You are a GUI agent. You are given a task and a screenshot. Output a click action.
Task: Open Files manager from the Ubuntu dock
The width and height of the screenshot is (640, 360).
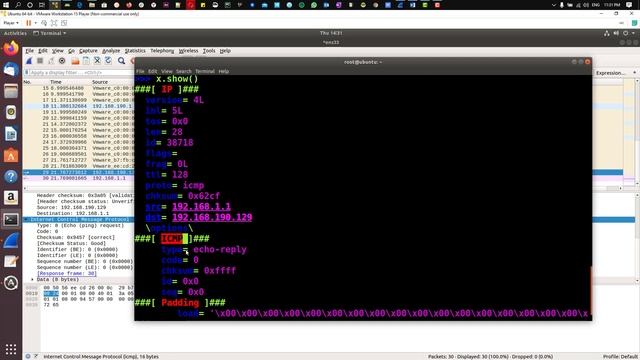[11, 91]
